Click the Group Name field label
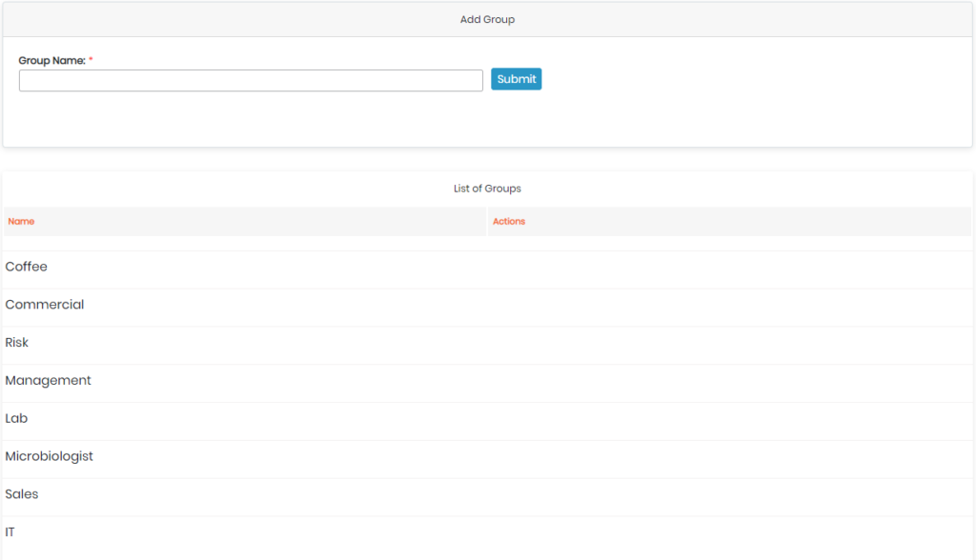This screenshot has height=560, width=976. click(52, 60)
